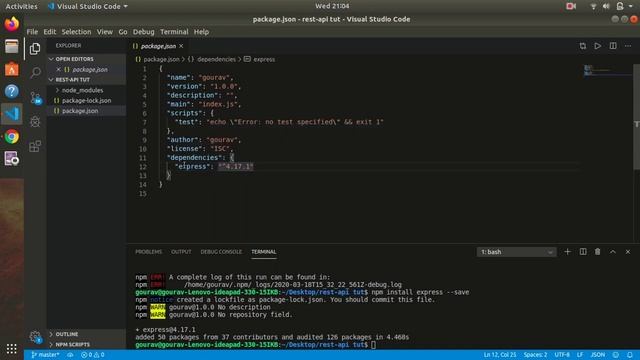Change line ending via LF status item
The height and width of the screenshot is (360, 640).
[580, 355]
